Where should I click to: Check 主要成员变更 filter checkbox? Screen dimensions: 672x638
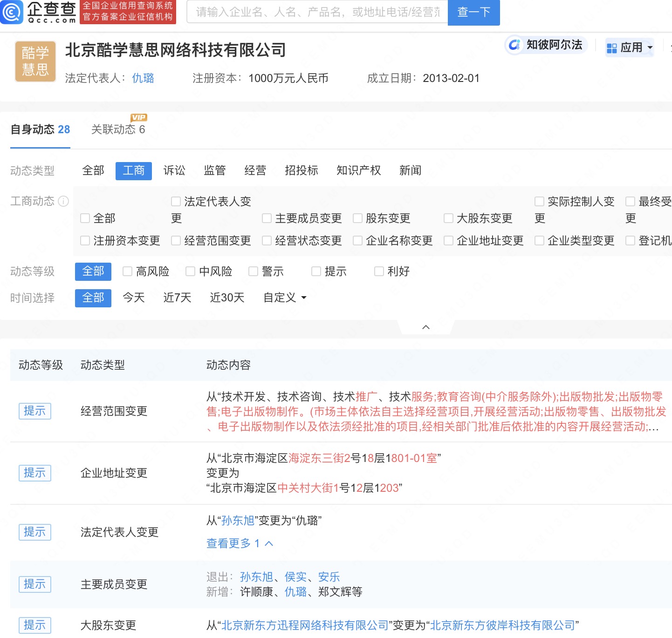(267, 218)
